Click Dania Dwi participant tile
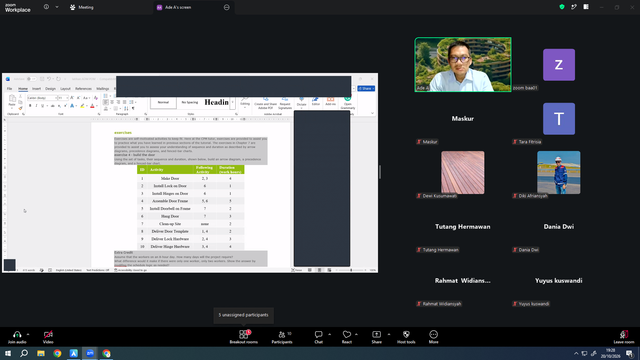The image size is (640, 360). 559,227
